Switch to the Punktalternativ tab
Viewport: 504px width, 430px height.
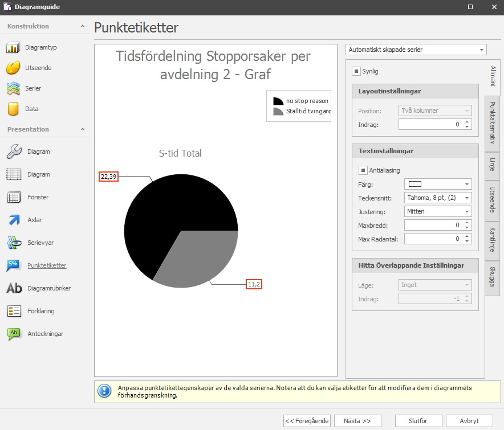493,122
